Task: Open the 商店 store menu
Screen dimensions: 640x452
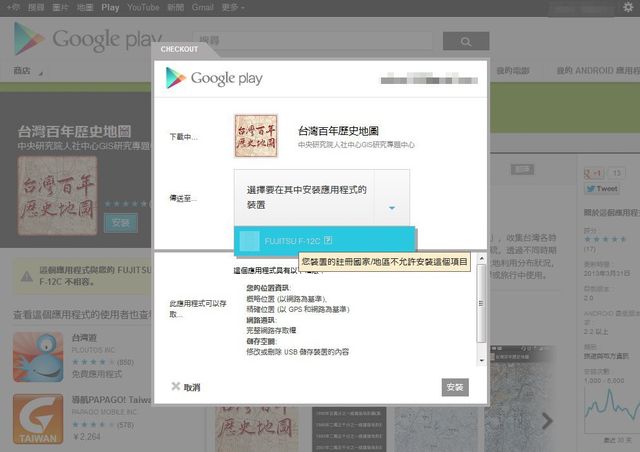Action: (x=26, y=71)
